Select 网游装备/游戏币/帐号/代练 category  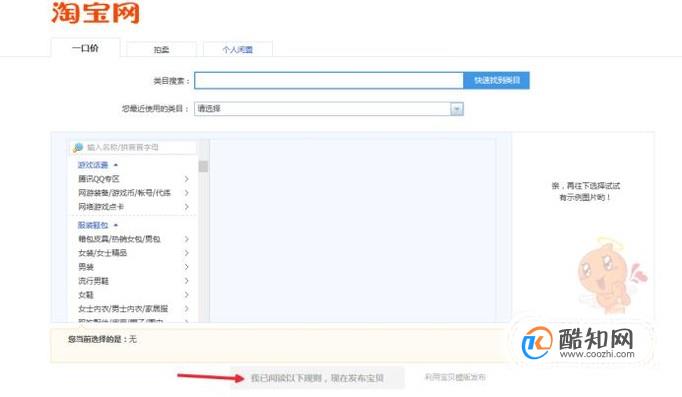pos(124,193)
